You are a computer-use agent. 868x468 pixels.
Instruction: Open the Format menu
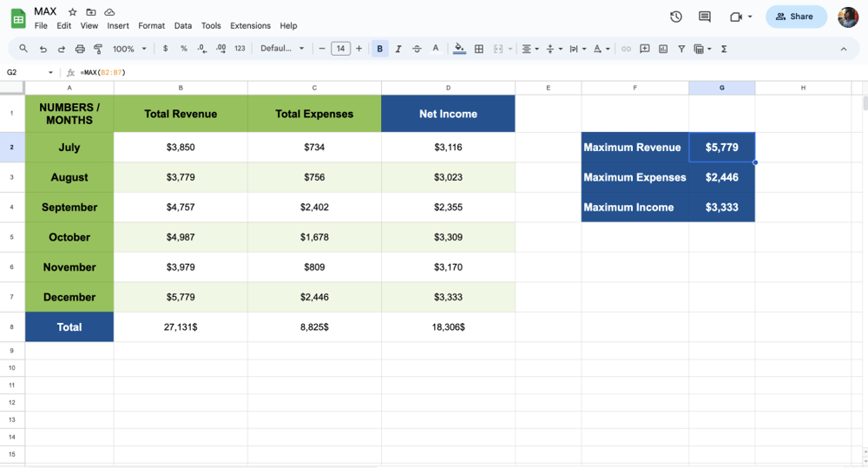(151, 26)
